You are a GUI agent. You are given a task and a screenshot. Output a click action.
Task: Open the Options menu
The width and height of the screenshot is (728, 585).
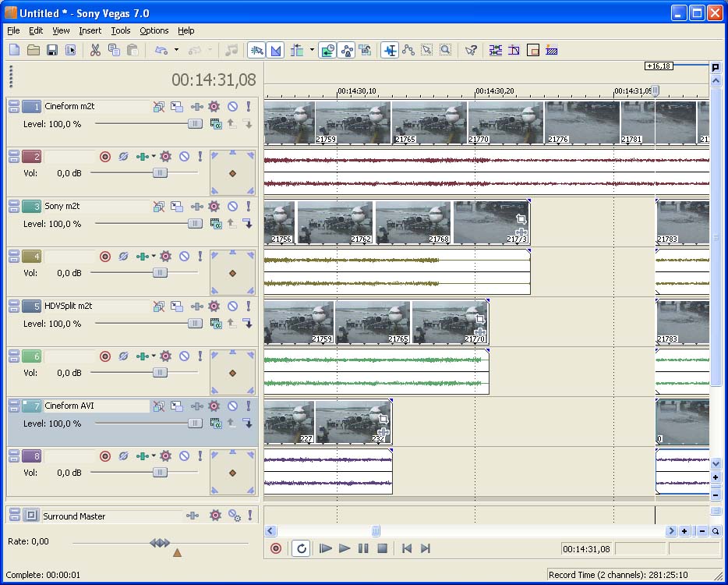[154, 30]
